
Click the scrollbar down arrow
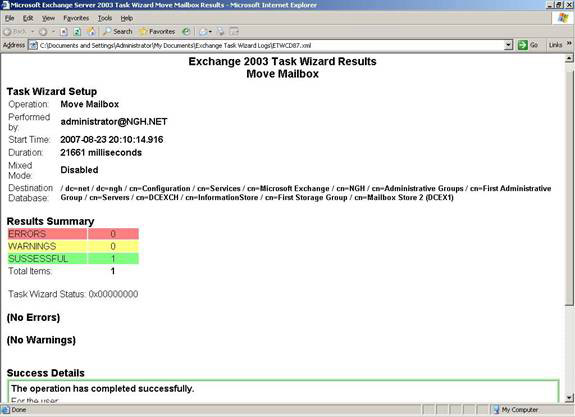click(569, 398)
